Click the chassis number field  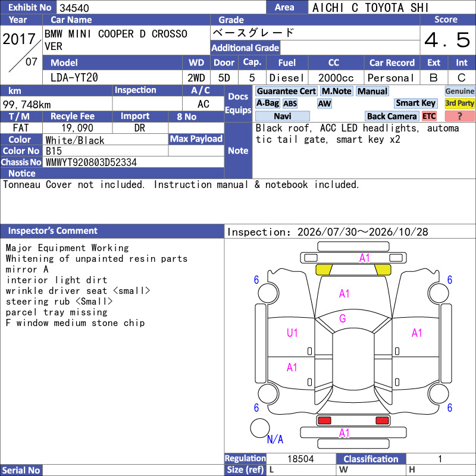pos(133,162)
